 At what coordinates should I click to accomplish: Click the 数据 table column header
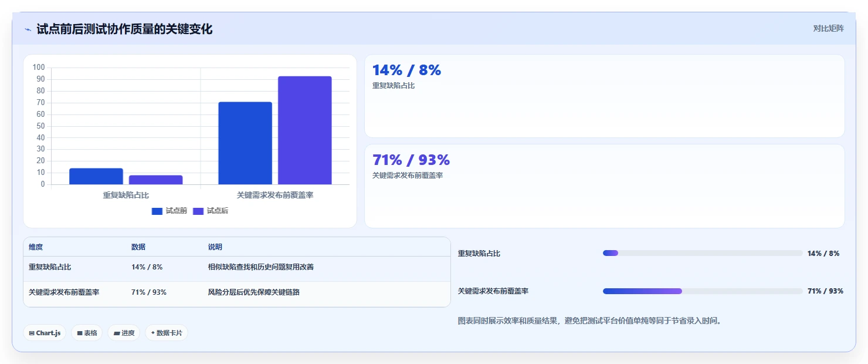click(x=138, y=247)
